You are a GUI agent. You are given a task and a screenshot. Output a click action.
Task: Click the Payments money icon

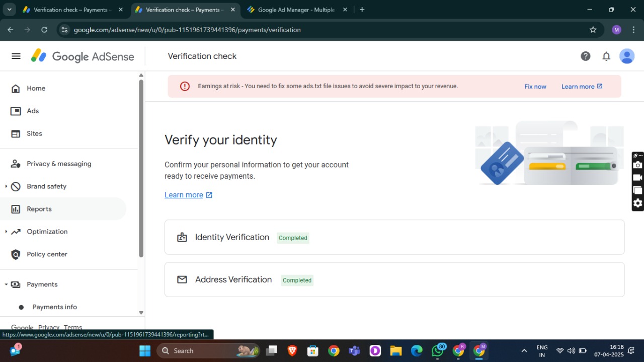16,285
